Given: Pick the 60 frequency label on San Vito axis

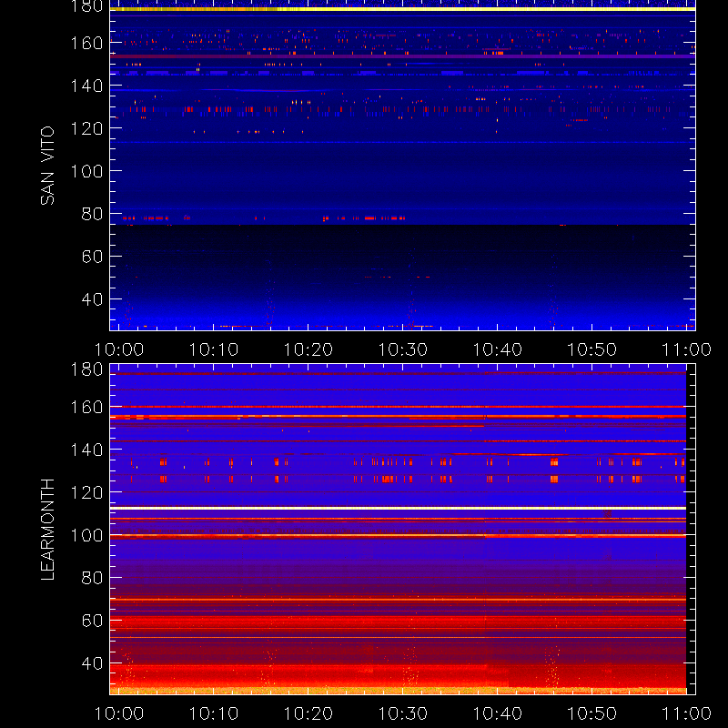Looking at the screenshot, I should coord(92,257).
